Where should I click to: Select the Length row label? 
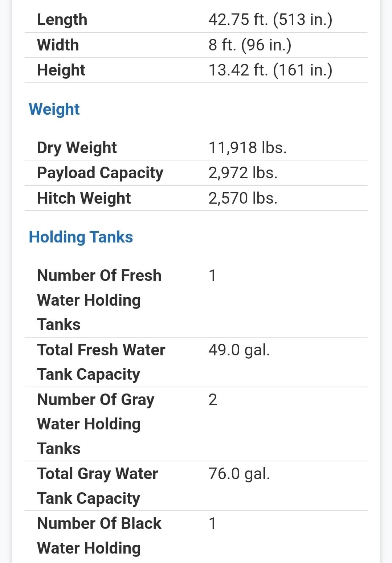point(62,20)
